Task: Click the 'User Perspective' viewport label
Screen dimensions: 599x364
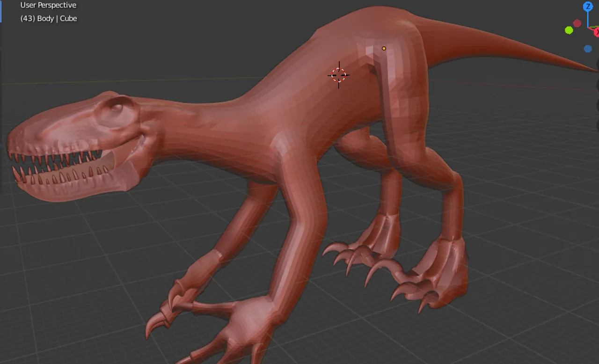Action: click(x=48, y=5)
